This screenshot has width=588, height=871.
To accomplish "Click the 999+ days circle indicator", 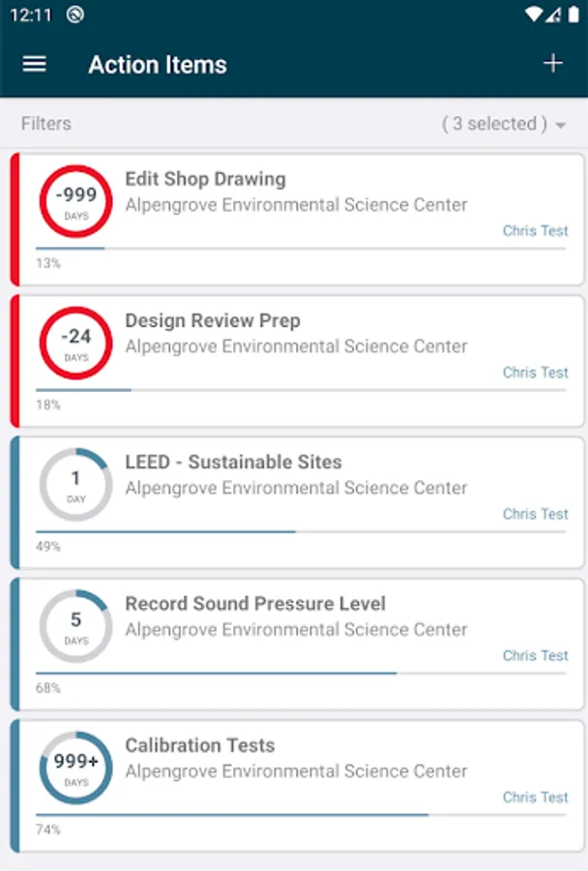I will click(x=75, y=767).
